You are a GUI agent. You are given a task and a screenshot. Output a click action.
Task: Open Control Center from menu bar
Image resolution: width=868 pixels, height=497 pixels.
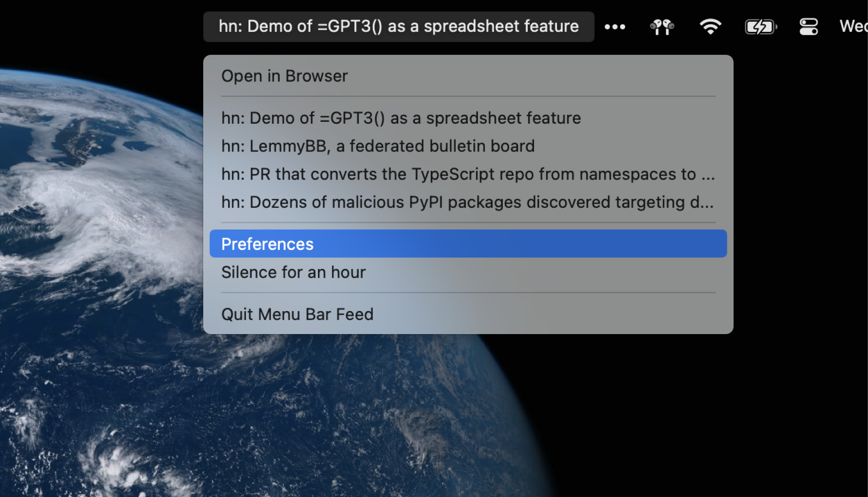(808, 27)
